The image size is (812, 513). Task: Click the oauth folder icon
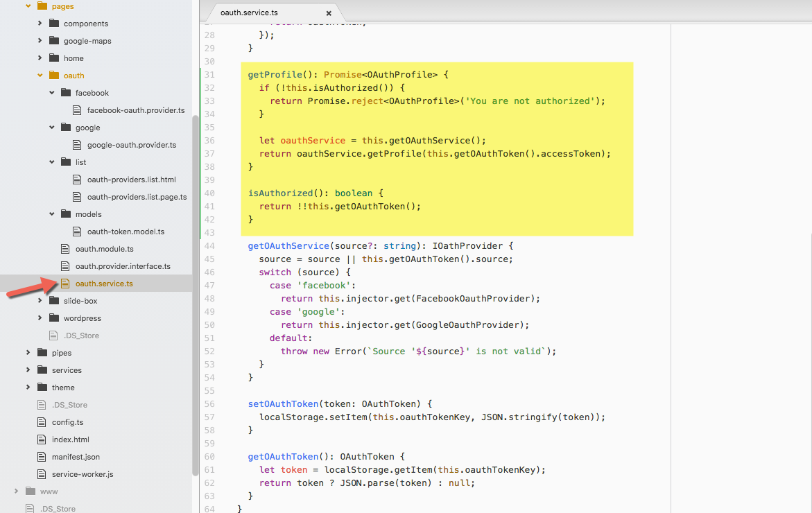54,75
